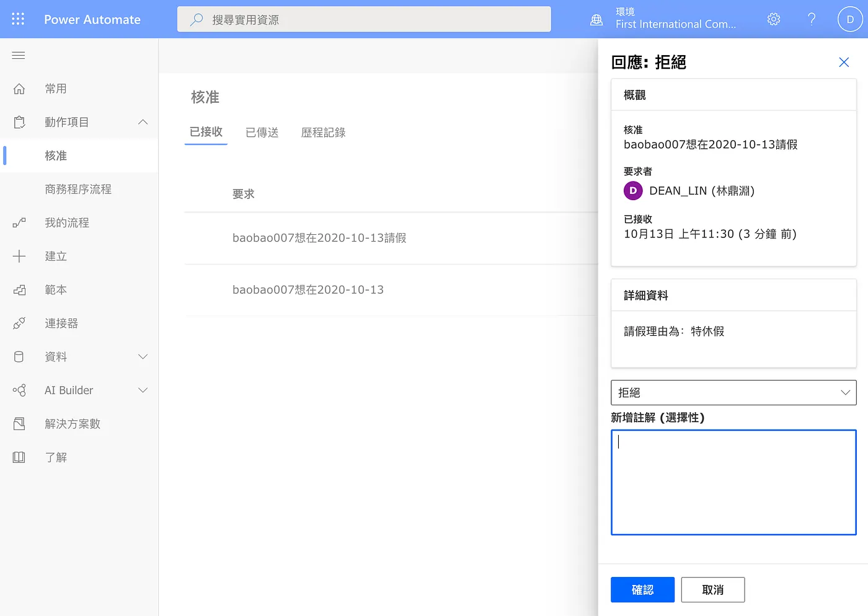This screenshot has height=616, width=868.
Task: Expand the AI Builder section chevron
Action: click(143, 390)
